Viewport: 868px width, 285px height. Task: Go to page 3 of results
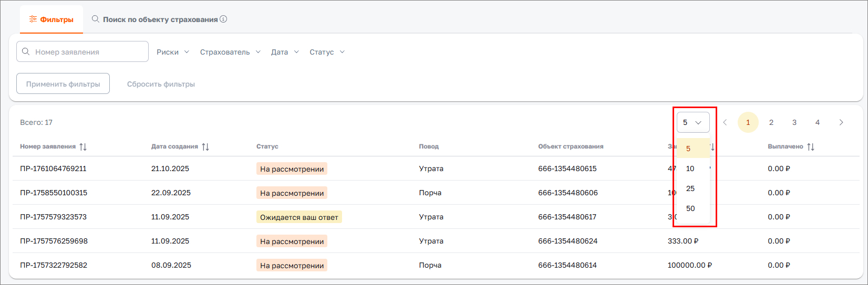794,122
